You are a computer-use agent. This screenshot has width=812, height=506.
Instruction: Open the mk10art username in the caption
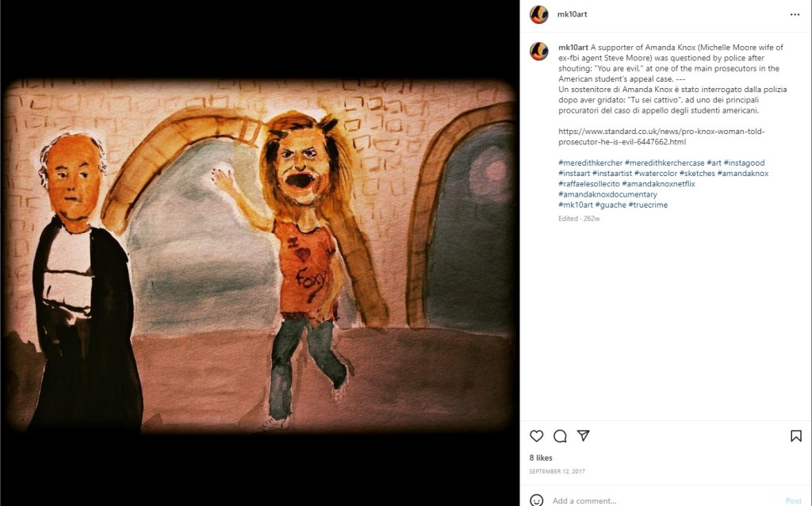coord(573,48)
